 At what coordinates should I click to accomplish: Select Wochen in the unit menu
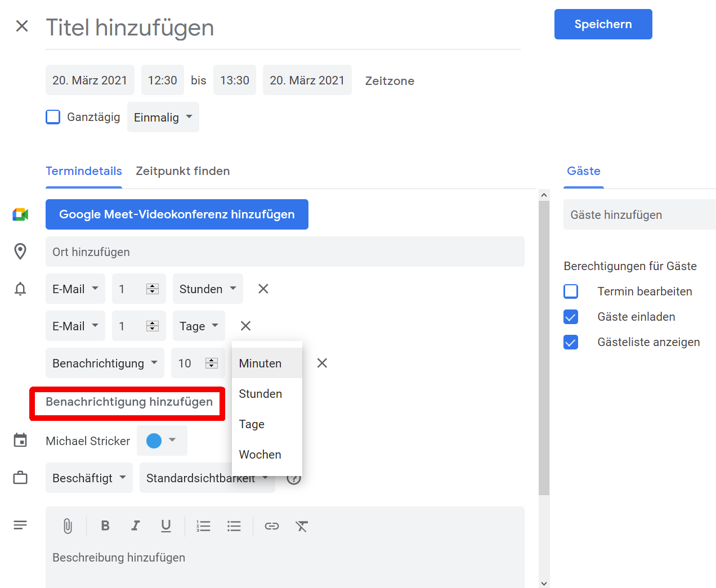[x=267, y=454]
